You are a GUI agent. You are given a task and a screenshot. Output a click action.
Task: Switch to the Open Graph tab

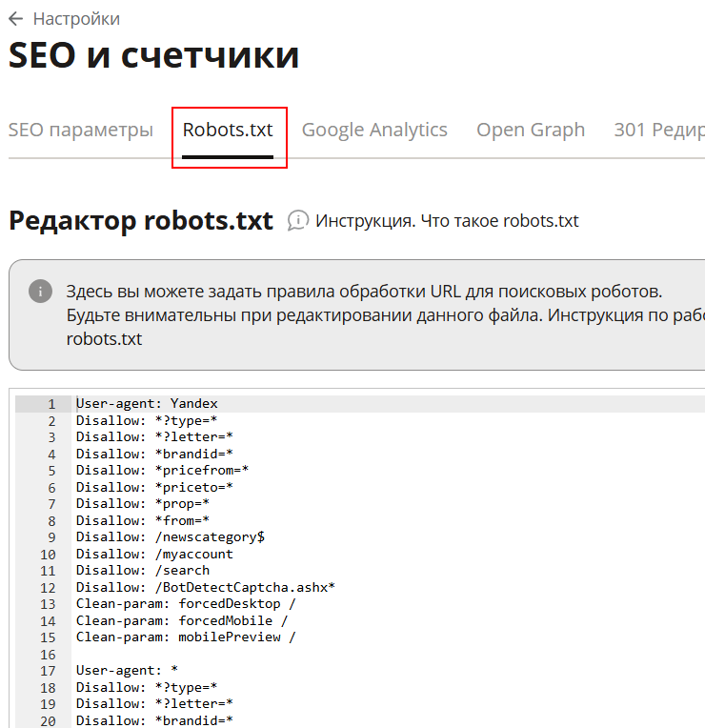coord(531,130)
